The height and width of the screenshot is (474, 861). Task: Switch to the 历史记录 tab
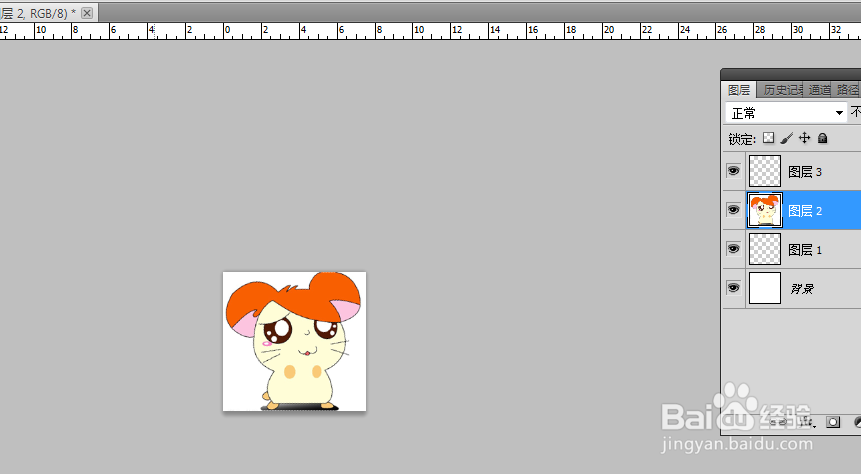pos(781,90)
